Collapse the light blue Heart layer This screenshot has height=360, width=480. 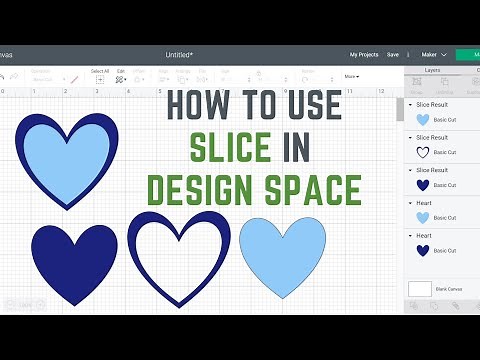tap(410, 203)
